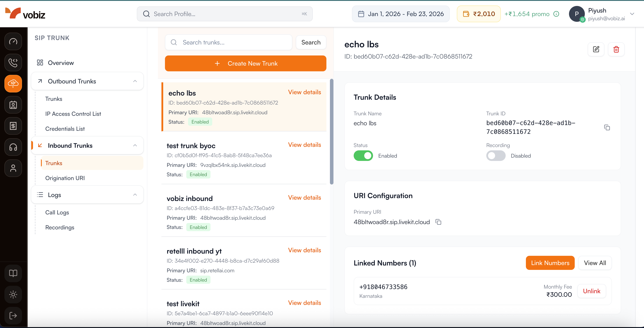Click Create New Trunk button
Image resolution: width=644 pixels, height=328 pixels.
[x=245, y=63]
